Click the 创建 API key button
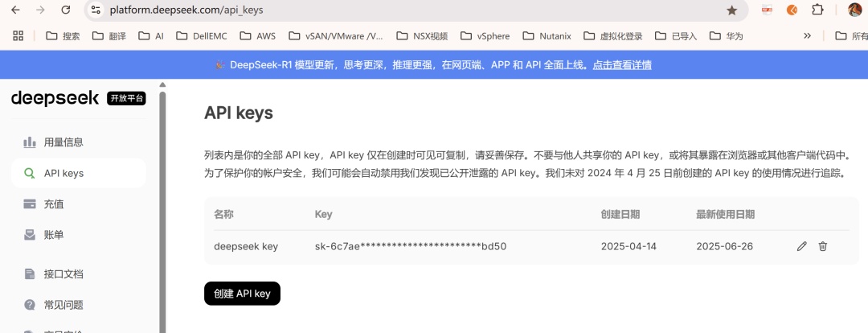 click(x=243, y=294)
